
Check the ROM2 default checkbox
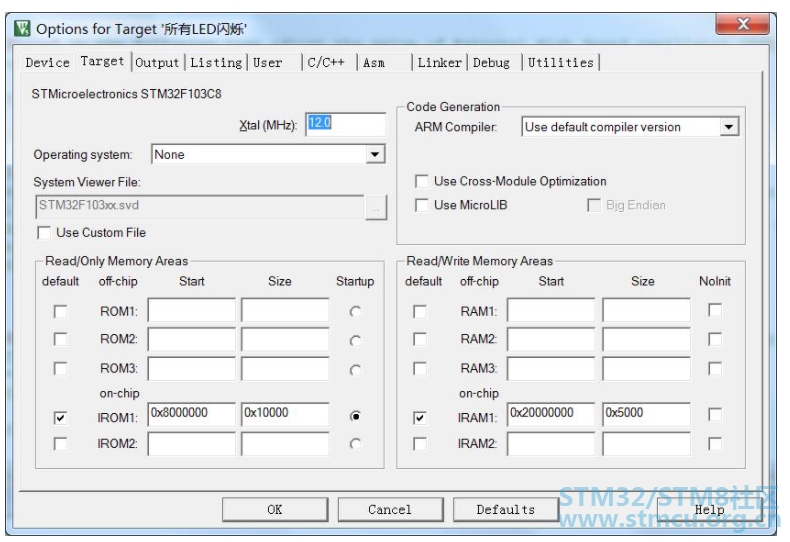coord(60,340)
